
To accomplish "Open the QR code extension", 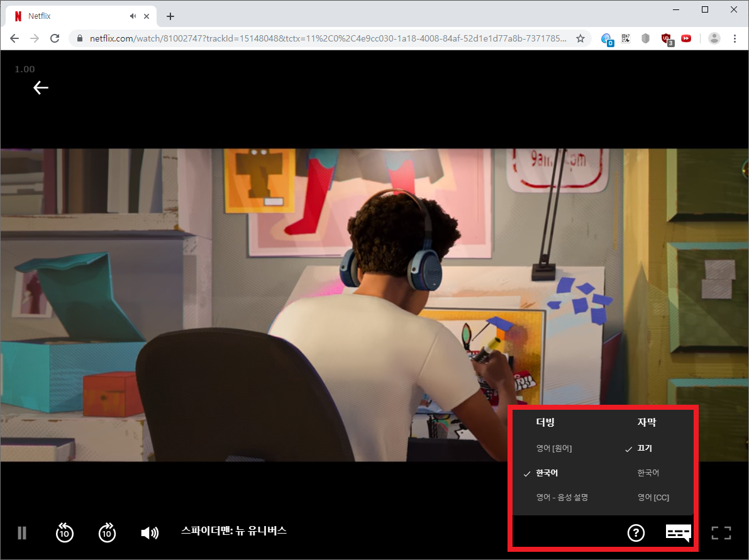I will (626, 38).
